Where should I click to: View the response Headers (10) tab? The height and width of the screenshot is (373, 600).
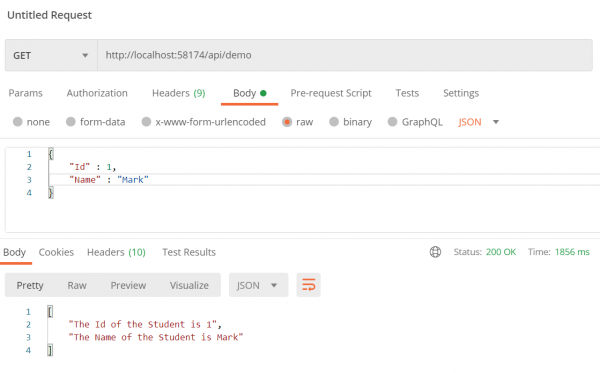(116, 252)
